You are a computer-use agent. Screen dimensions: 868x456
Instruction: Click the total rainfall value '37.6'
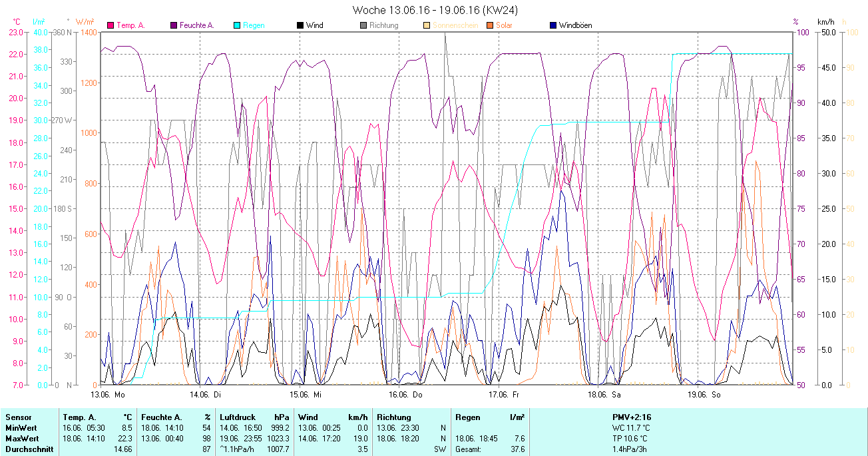click(517, 449)
